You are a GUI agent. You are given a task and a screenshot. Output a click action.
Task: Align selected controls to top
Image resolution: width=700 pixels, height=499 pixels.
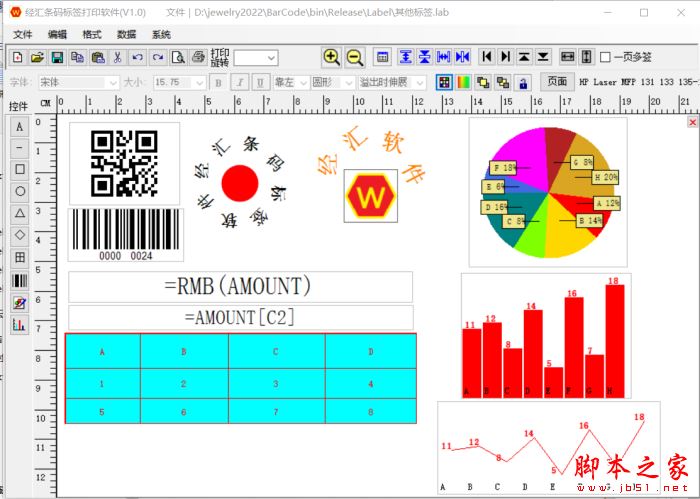[x=524, y=57]
